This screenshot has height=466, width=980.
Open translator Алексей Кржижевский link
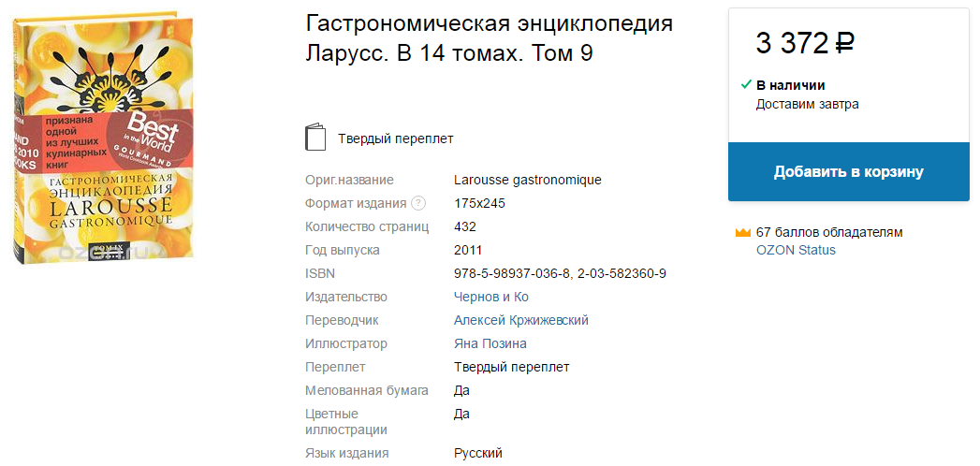tap(520, 320)
